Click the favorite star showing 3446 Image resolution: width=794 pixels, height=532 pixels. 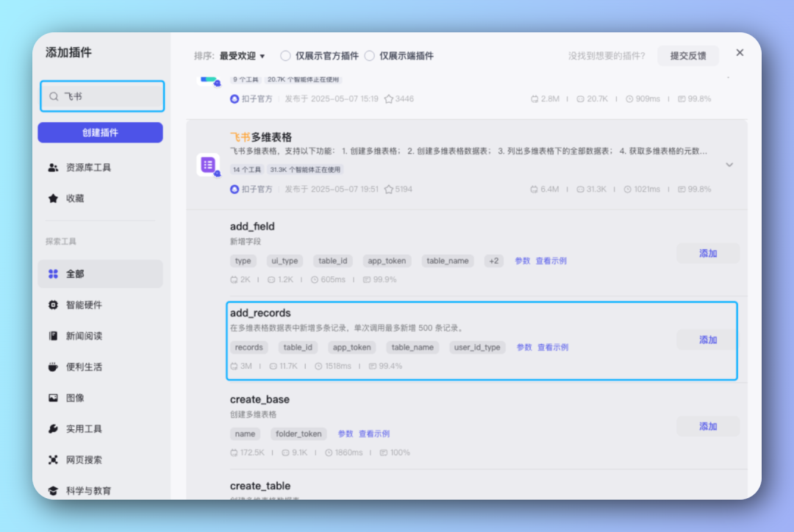[388, 98]
